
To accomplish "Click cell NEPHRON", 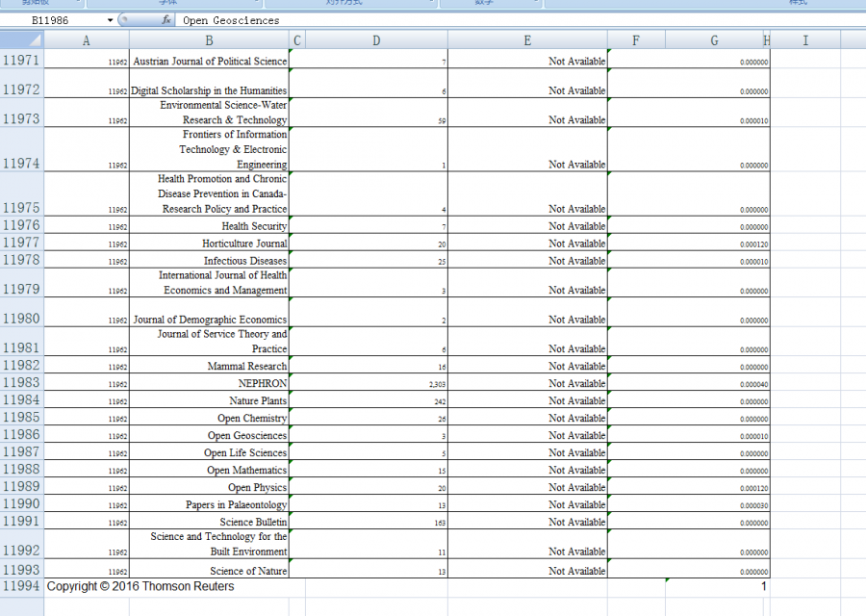I will (210, 382).
